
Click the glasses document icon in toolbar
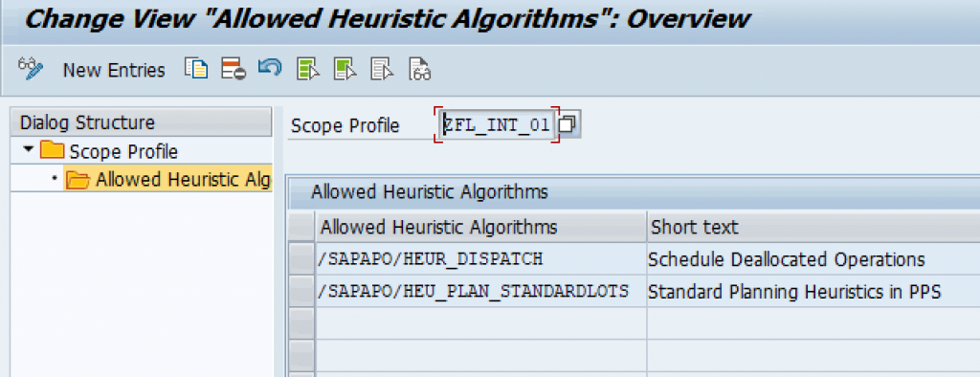coord(420,70)
